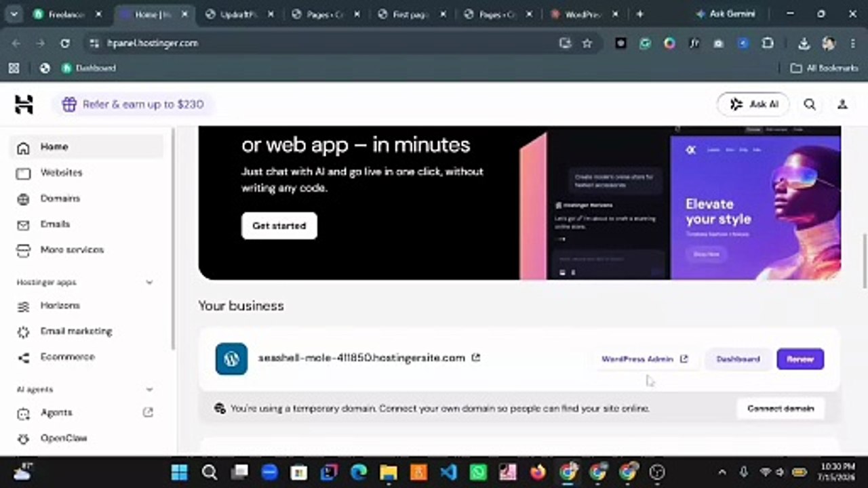Click the Get started button

[279, 226]
